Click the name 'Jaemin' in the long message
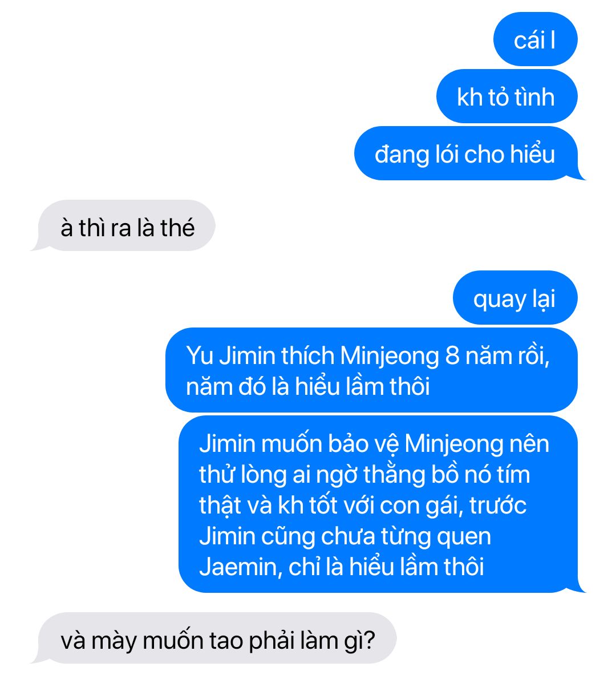Viewport: 616px width, 679px height. click(x=238, y=567)
